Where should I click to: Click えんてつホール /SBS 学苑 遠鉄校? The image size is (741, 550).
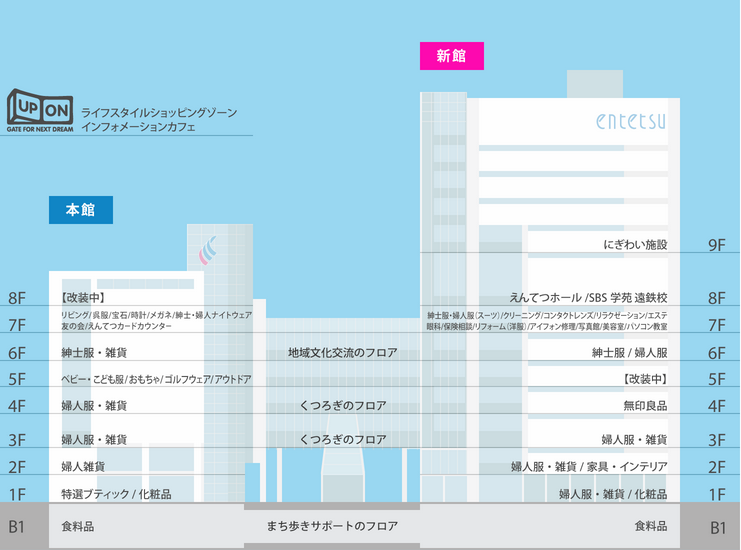click(x=588, y=298)
